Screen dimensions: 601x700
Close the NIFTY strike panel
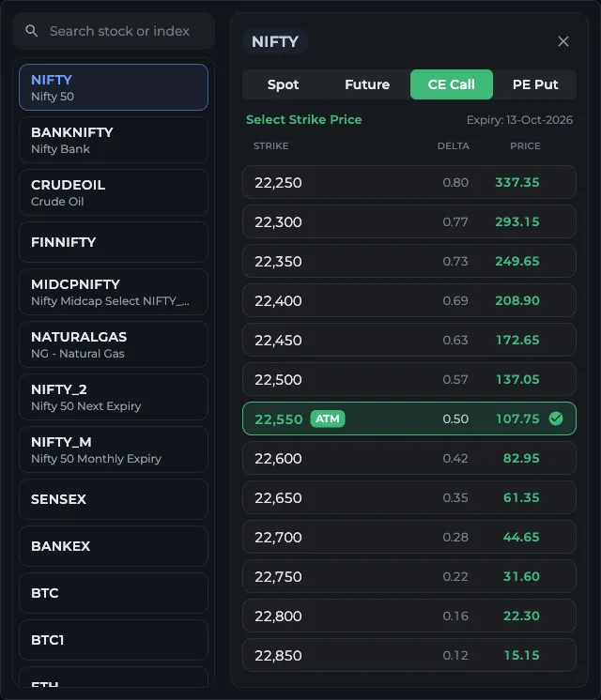click(563, 41)
